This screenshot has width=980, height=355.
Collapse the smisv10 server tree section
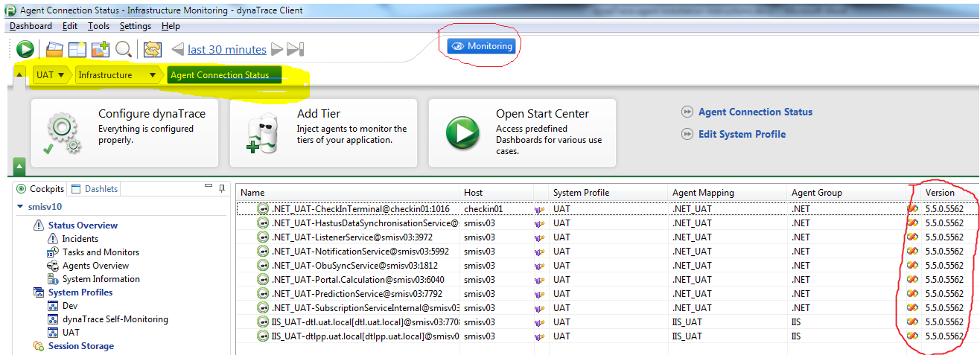pos(20,207)
